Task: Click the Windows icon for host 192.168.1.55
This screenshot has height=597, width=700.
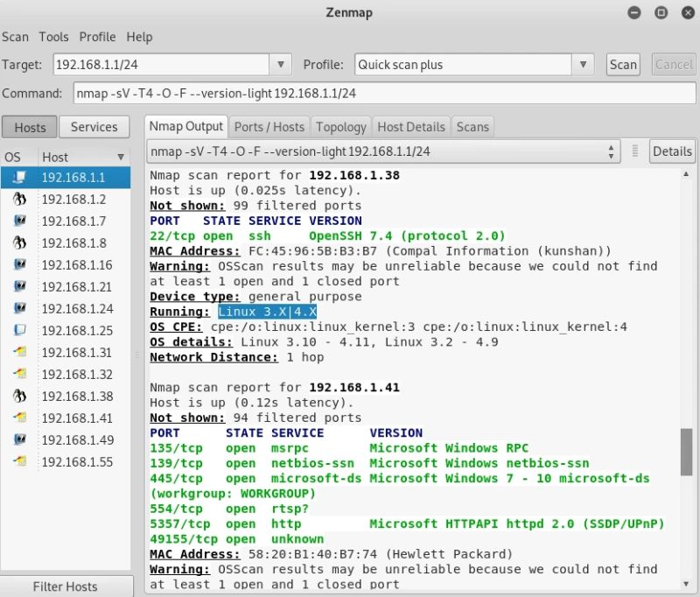Action: coord(19,461)
